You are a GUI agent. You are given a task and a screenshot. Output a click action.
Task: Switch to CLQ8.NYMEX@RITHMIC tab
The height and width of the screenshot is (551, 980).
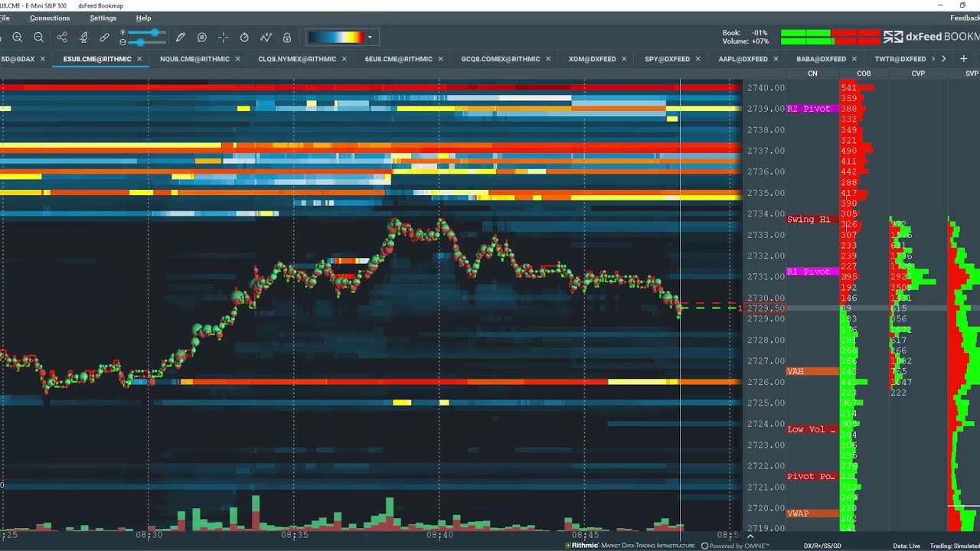297,59
